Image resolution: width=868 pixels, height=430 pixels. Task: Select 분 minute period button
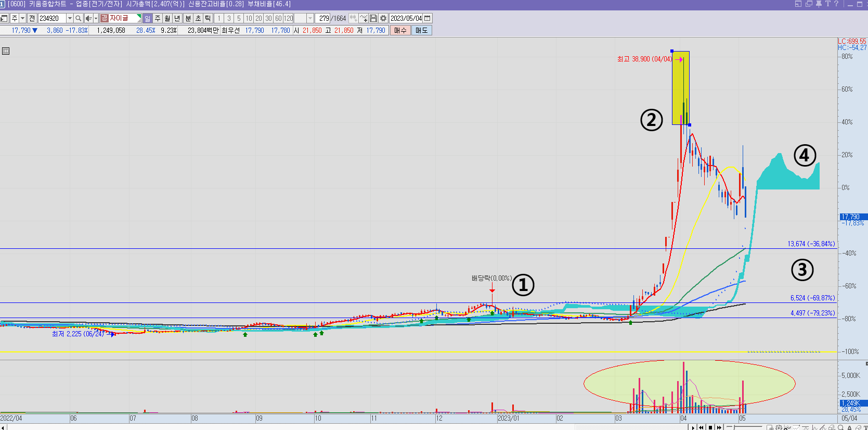[188, 18]
